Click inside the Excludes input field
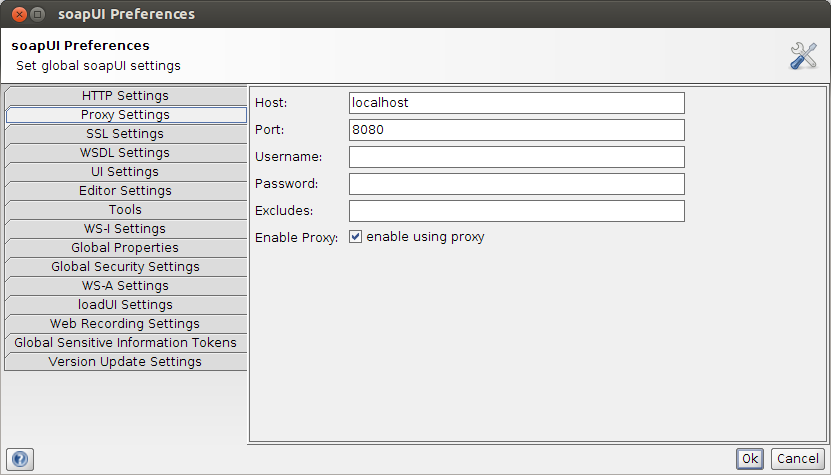The width and height of the screenshot is (831, 475). (x=517, y=211)
